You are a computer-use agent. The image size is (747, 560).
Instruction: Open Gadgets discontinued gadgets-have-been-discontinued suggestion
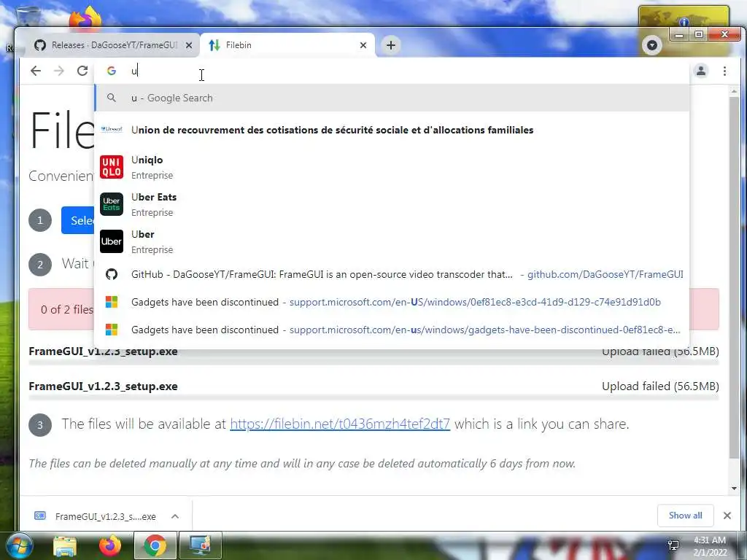[392, 330]
